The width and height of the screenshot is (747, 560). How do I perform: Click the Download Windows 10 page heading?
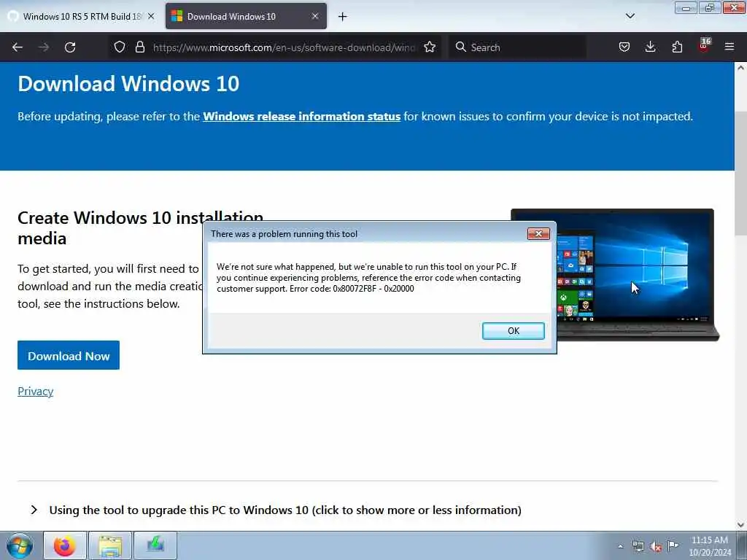point(128,84)
